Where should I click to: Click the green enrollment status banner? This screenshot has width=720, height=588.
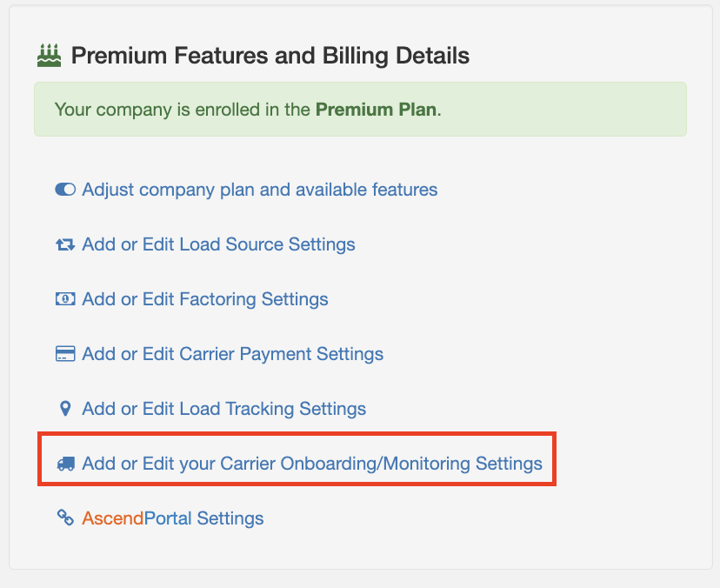[361, 110]
